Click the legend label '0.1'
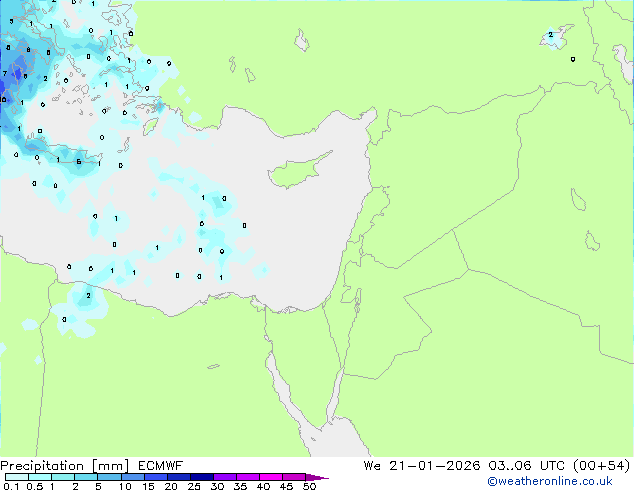 (x=11, y=486)
